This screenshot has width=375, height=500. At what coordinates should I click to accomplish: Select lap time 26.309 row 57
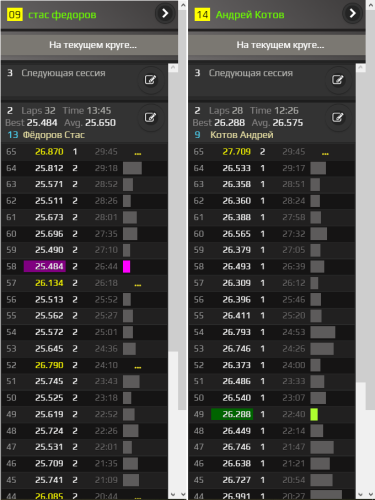[x=237, y=283]
